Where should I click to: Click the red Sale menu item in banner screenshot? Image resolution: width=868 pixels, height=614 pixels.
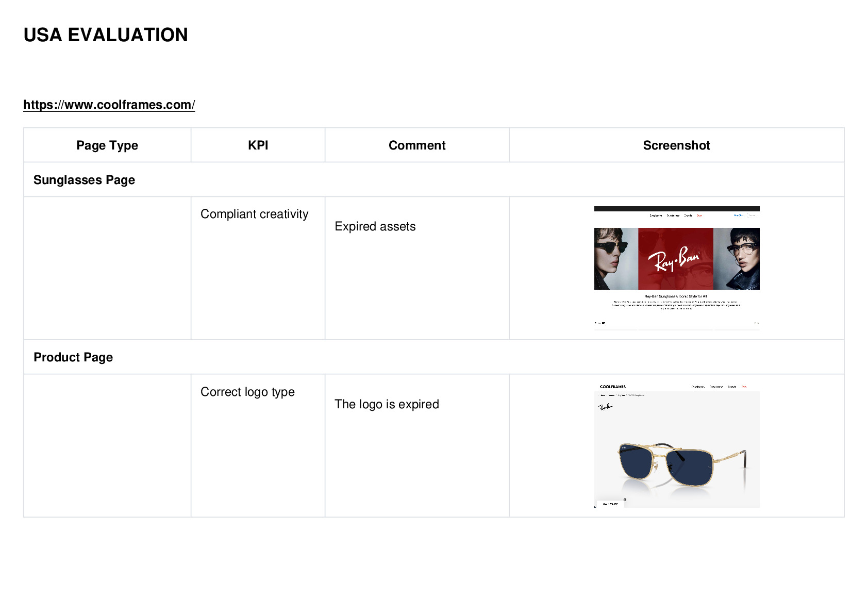click(699, 215)
